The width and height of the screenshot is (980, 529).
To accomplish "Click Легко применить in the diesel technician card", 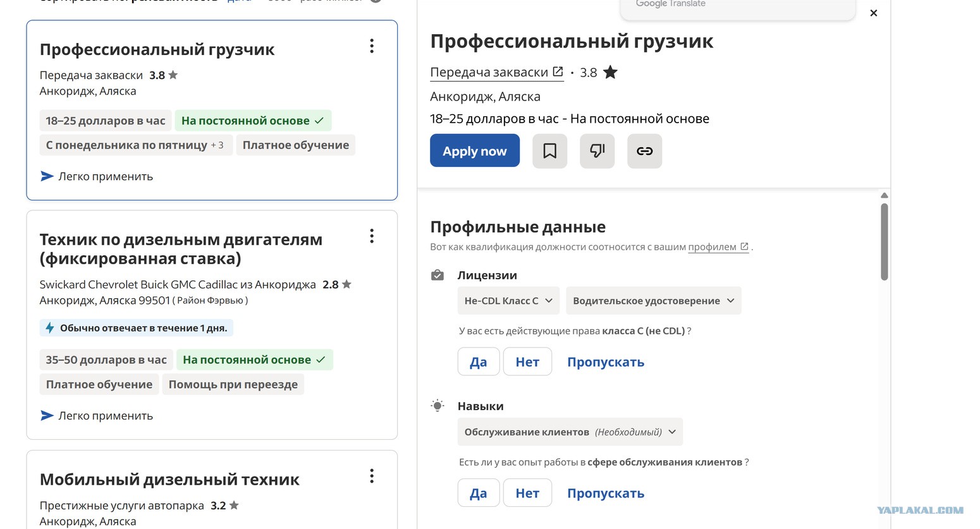I will pyautogui.click(x=97, y=416).
